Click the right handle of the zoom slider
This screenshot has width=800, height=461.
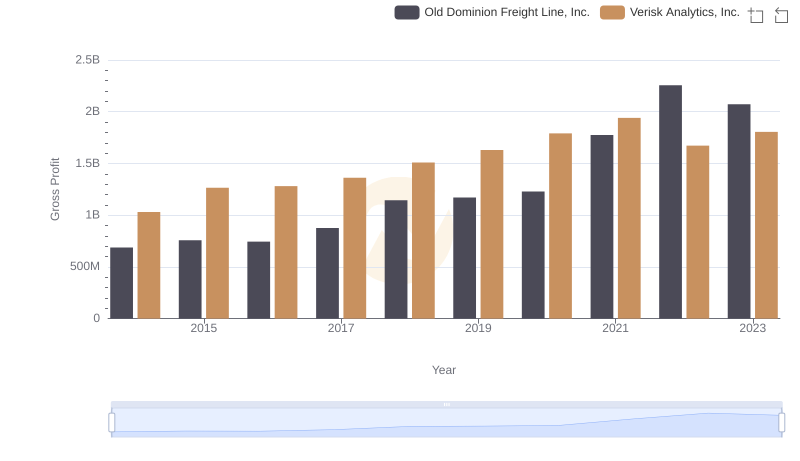[781, 422]
